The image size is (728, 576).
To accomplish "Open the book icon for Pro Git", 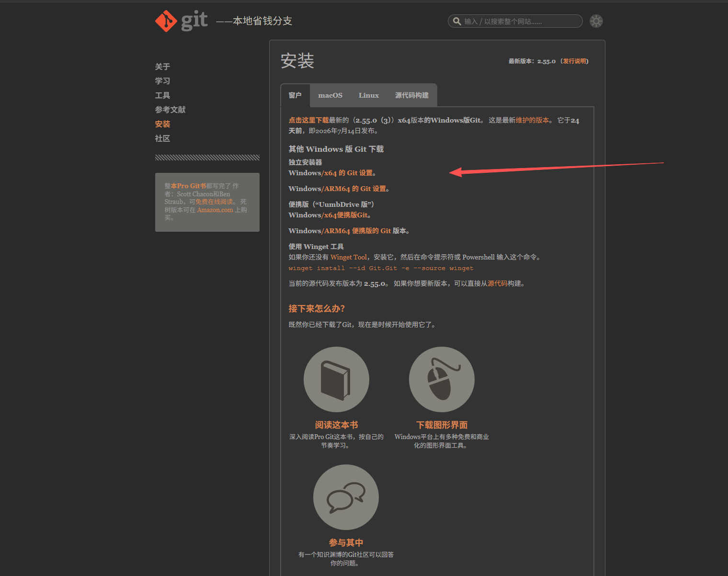I will (336, 379).
